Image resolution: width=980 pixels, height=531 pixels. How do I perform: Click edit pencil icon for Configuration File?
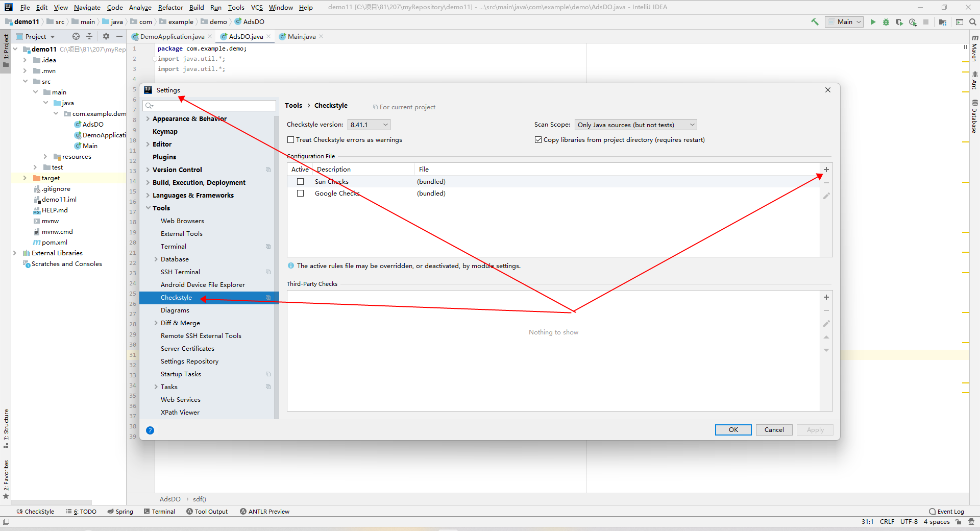pyautogui.click(x=826, y=196)
